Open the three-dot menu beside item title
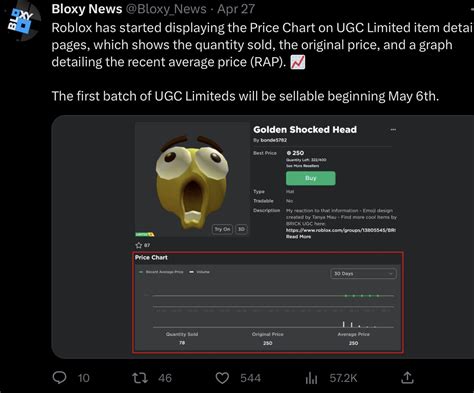474x393 pixels. click(x=393, y=130)
